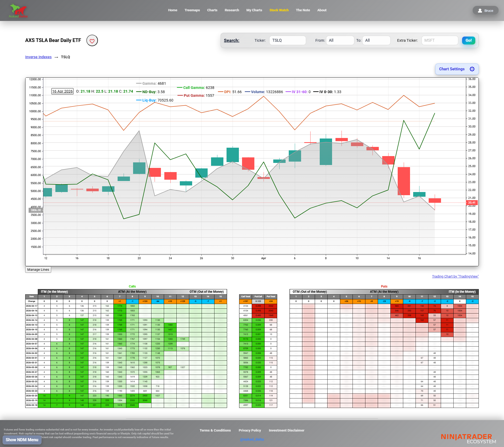The width and height of the screenshot is (504, 447).
Task: Click the Call Gamma legend entry
Action: tap(196, 88)
